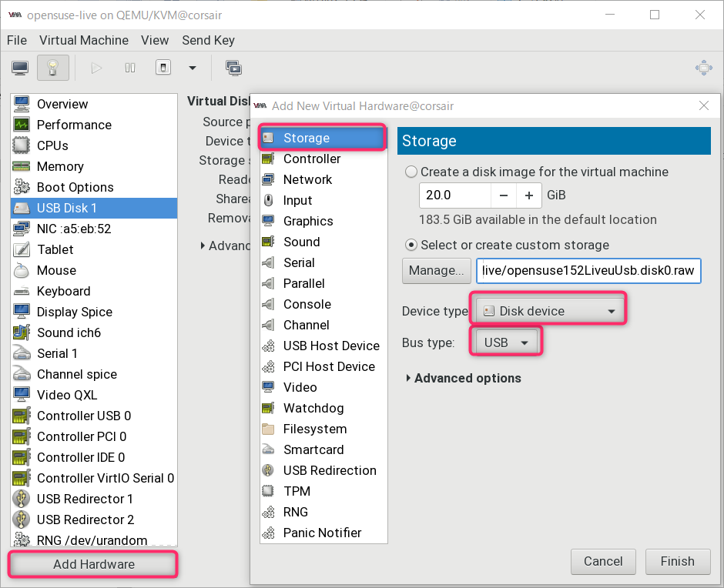Choose Watchdog hardware type
The image size is (724, 588).
pyautogui.click(x=323, y=408)
